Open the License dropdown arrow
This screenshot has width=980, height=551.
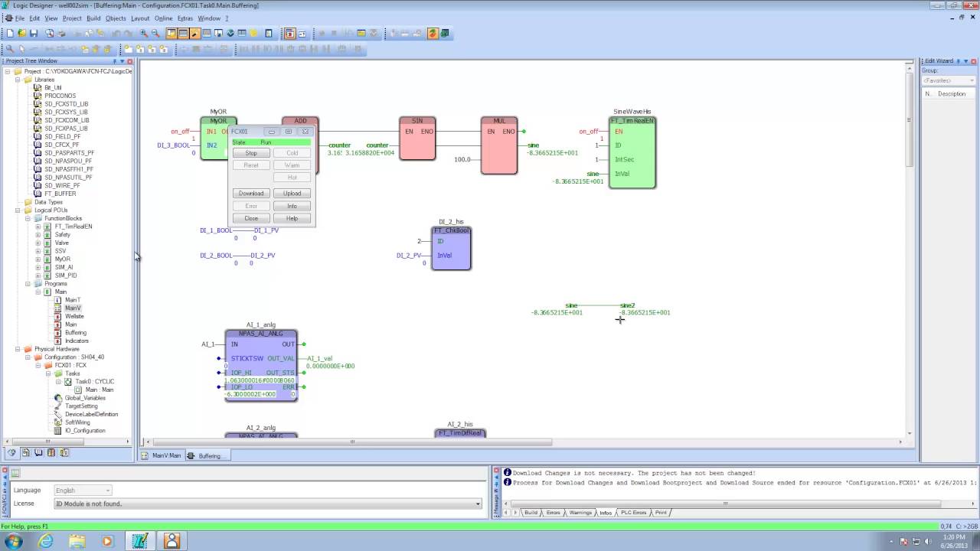(479, 504)
